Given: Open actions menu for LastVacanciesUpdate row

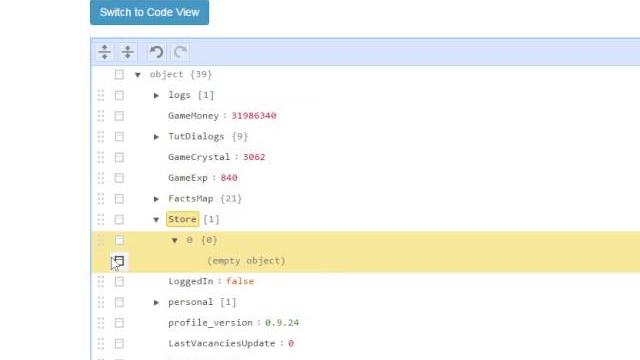Looking at the screenshot, I should [x=119, y=344].
